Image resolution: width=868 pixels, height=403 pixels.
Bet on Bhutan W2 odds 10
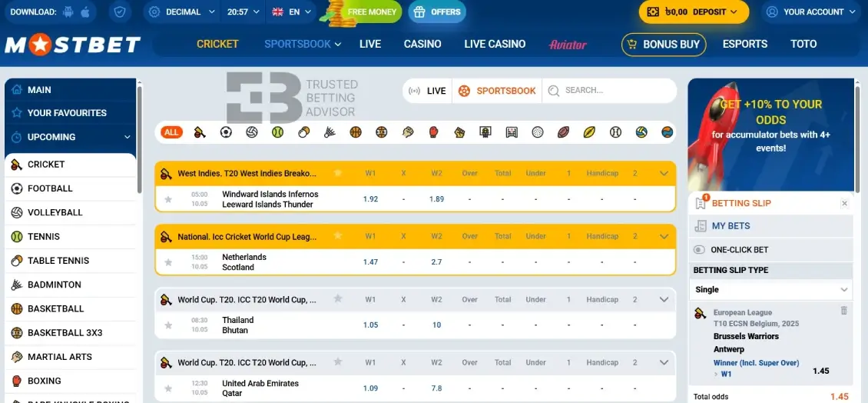(x=437, y=325)
